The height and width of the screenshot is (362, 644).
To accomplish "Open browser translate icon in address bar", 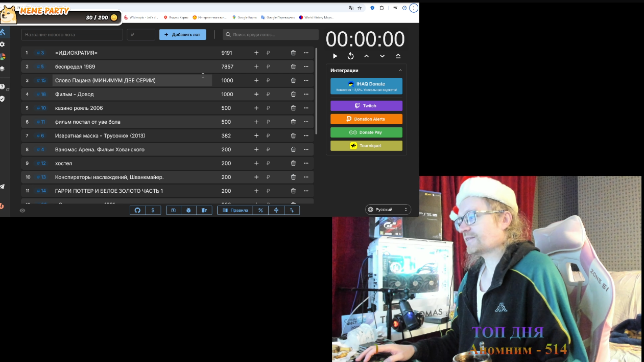I will (x=351, y=8).
